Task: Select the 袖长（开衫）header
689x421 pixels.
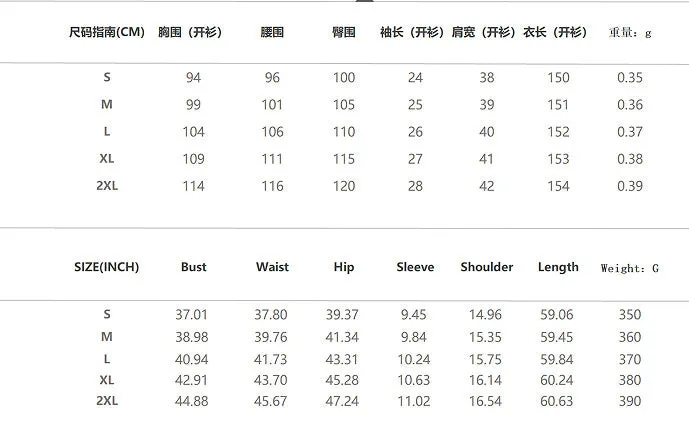Action: tap(412, 32)
